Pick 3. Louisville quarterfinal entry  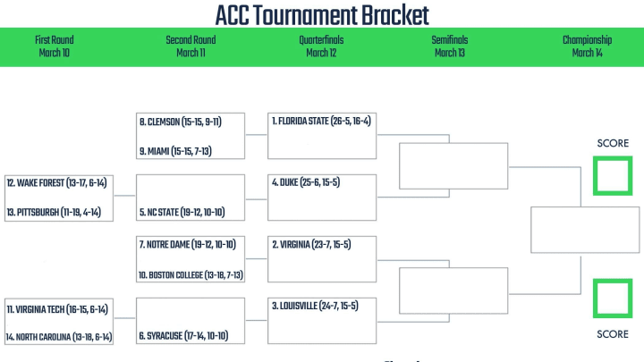[315, 306]
